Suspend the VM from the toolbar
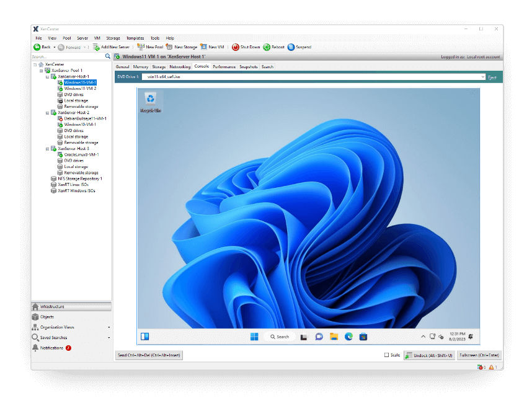This screenshot has height=411, width=532. pos(291,47)
